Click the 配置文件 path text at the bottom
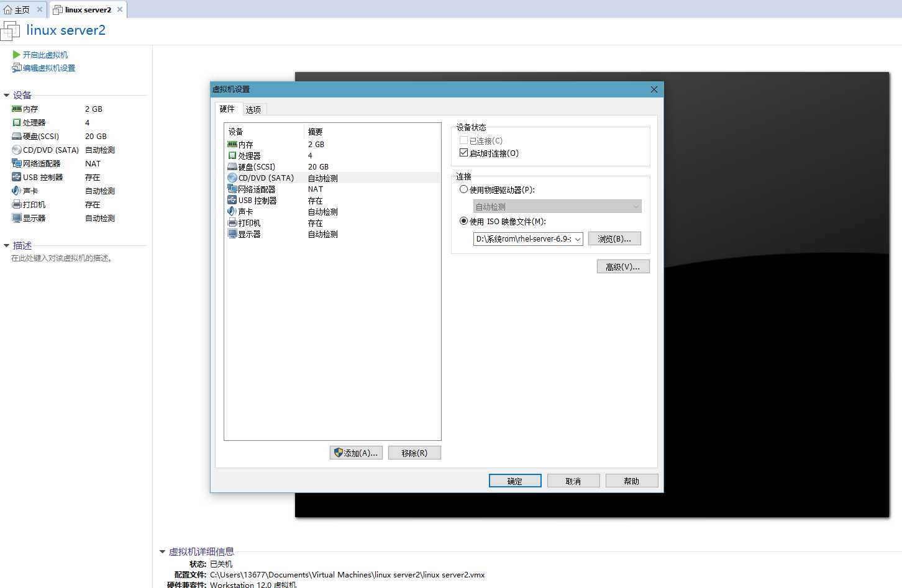This screenshot has width=902, height=588. (347, 574)
